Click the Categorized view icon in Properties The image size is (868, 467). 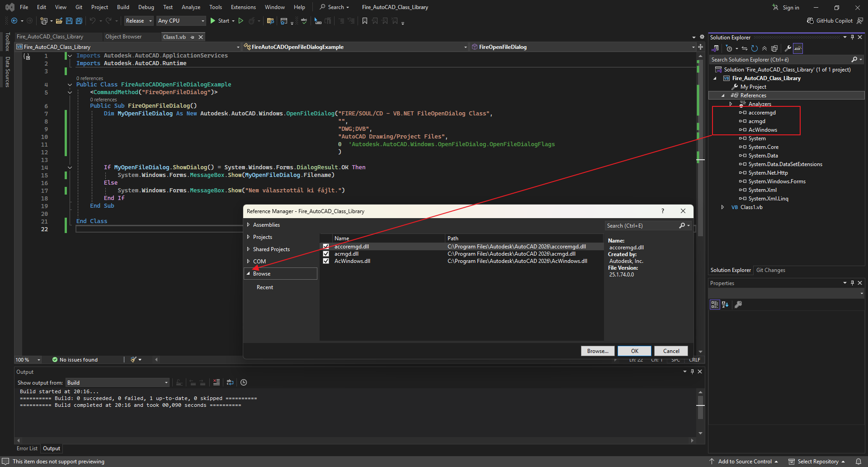click(x=714, y=305)
